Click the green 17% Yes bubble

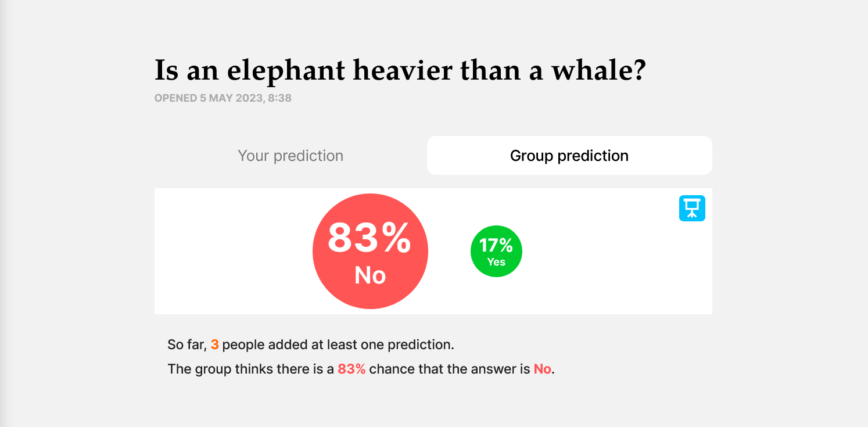tap(496, 251)
